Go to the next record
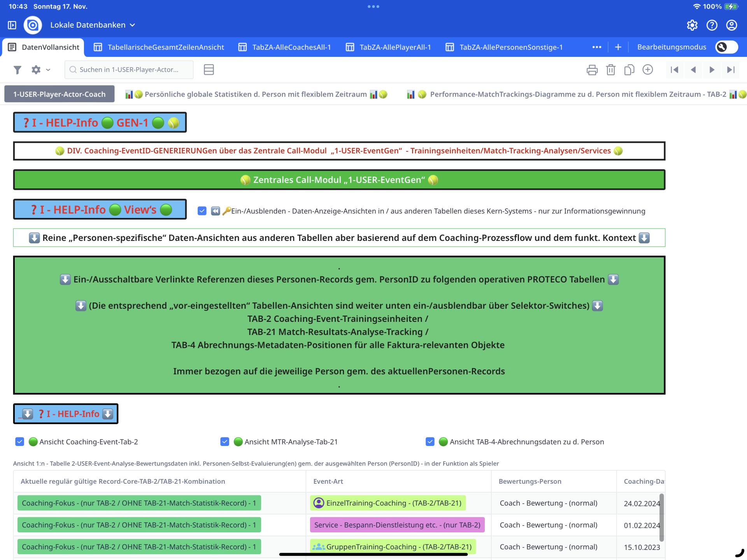 click(x=712, y=70)
